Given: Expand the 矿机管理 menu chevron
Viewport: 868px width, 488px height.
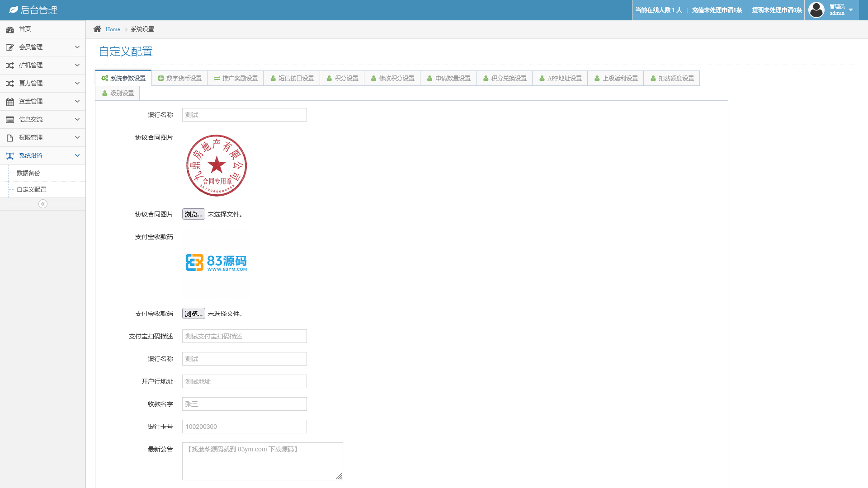Looking at the screenshot, I should pos(77,65).
